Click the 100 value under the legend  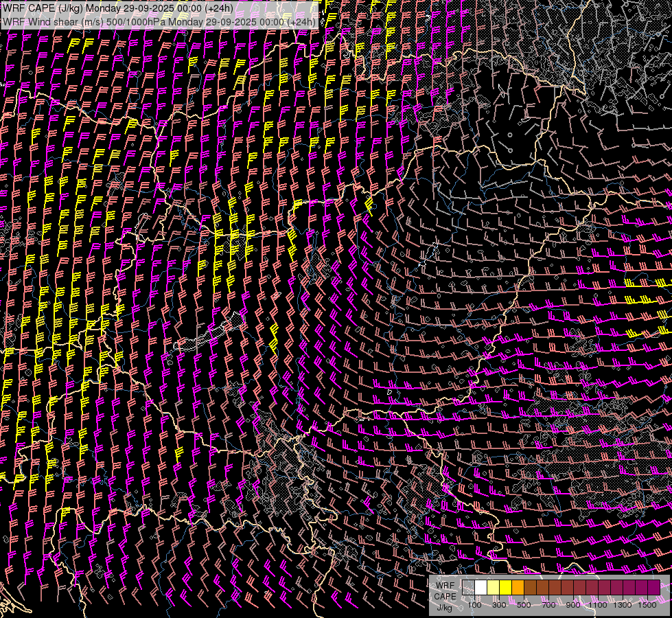[x=474, y=605]
